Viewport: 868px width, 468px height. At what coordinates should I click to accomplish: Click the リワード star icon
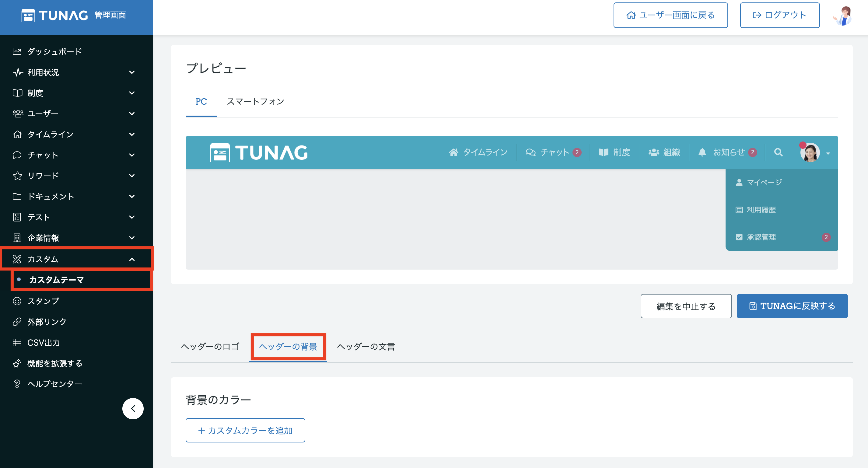17,176
